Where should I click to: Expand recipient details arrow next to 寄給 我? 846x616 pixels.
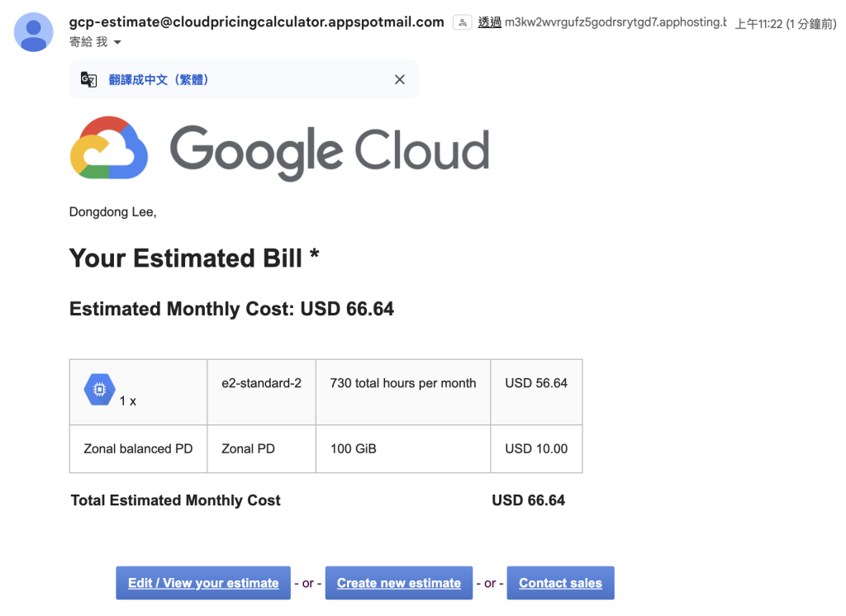pos(117,42)
